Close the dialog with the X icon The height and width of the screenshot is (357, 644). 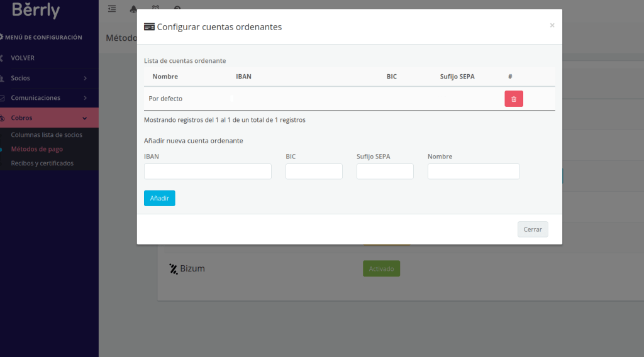click(552, 25)
